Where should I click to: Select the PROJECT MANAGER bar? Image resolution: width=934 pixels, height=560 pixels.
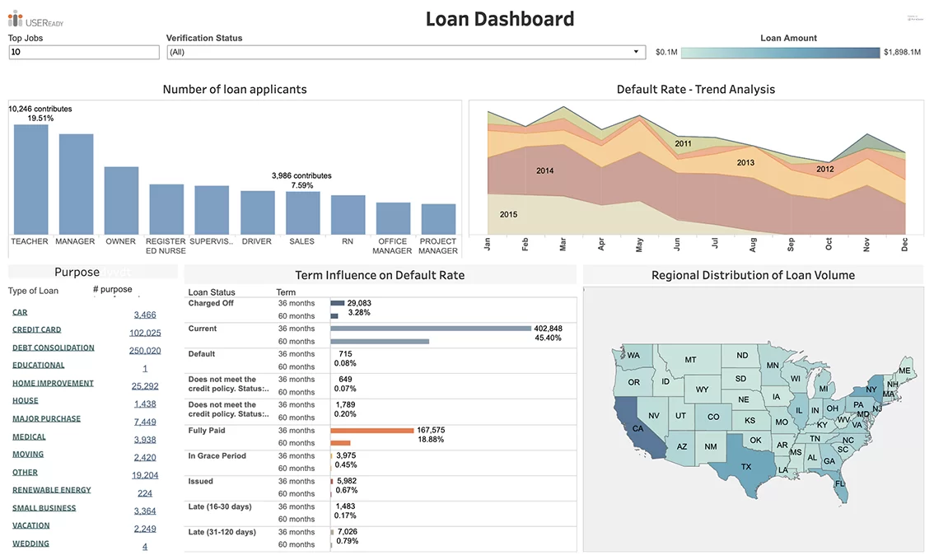(438, 218)
